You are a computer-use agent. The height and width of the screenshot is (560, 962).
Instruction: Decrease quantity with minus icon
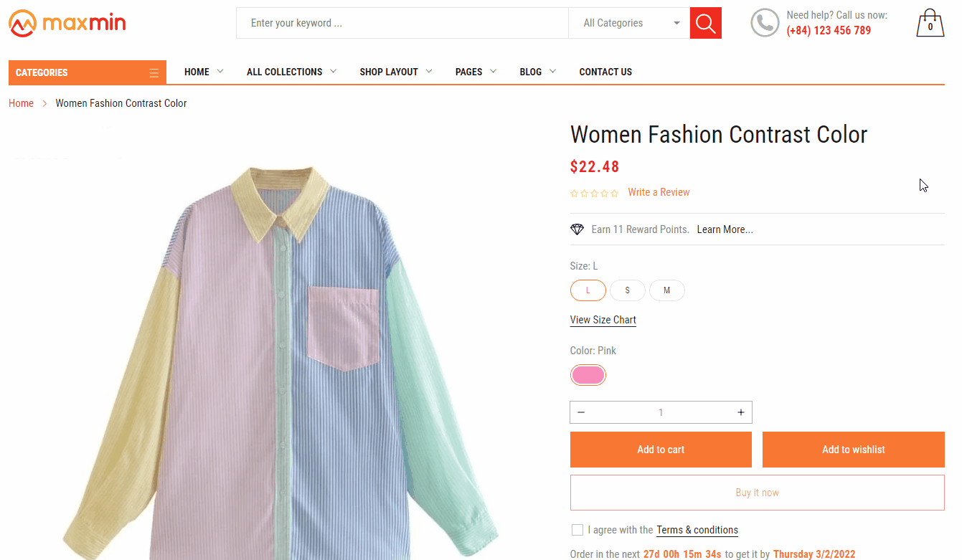(x=581, y=412)
